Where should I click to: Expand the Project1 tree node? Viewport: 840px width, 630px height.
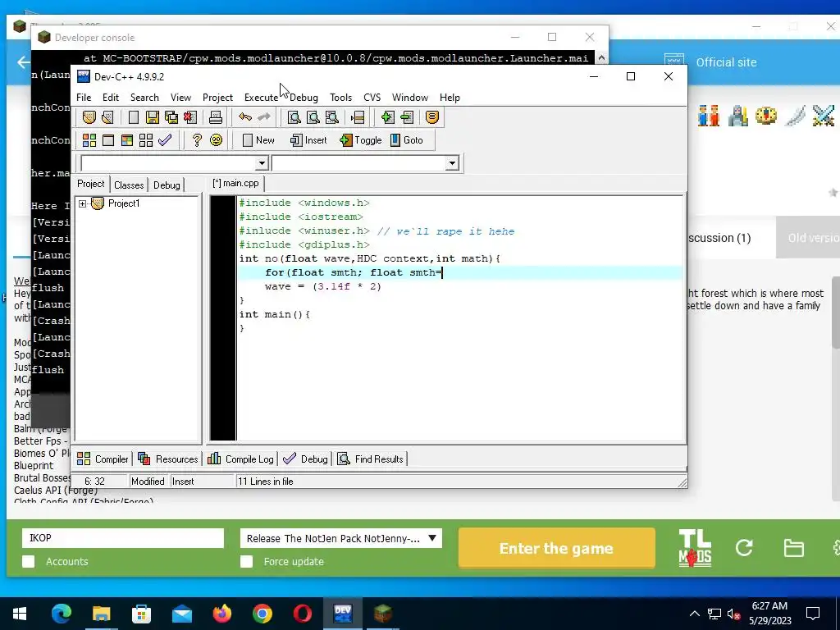point(83,203)
